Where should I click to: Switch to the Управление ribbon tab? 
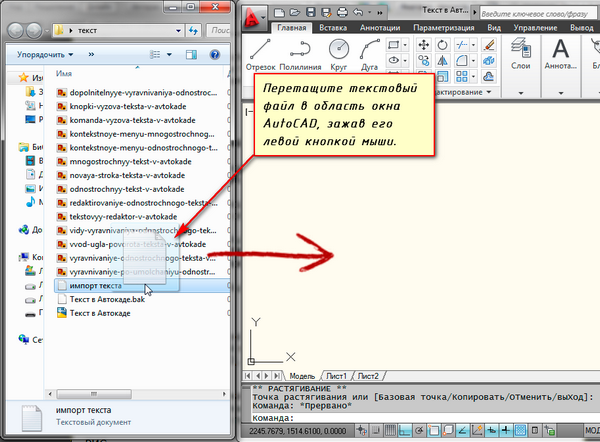(x=535, y=28)
